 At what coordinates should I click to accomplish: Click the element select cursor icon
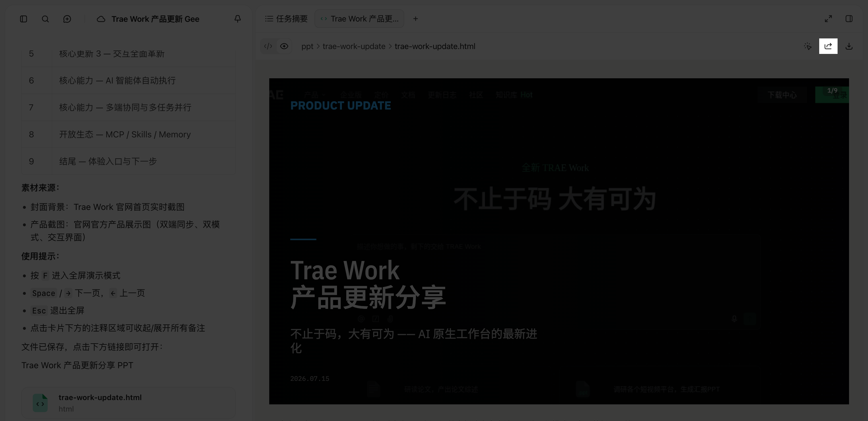(808, 46)
